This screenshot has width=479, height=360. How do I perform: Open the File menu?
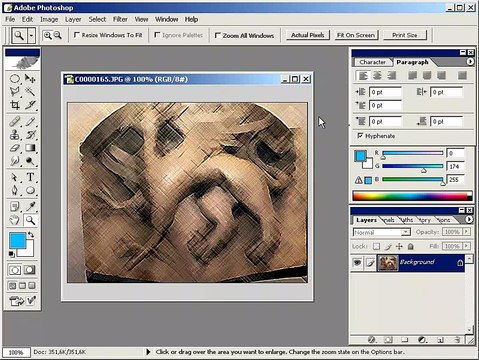[x=10, y=19]
